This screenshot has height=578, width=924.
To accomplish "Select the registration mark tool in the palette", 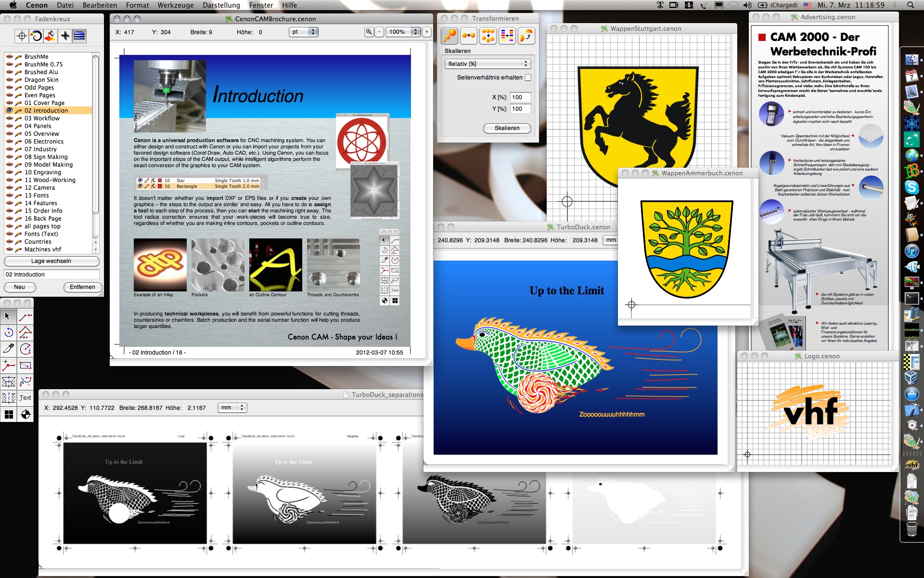I will (25, 414).
